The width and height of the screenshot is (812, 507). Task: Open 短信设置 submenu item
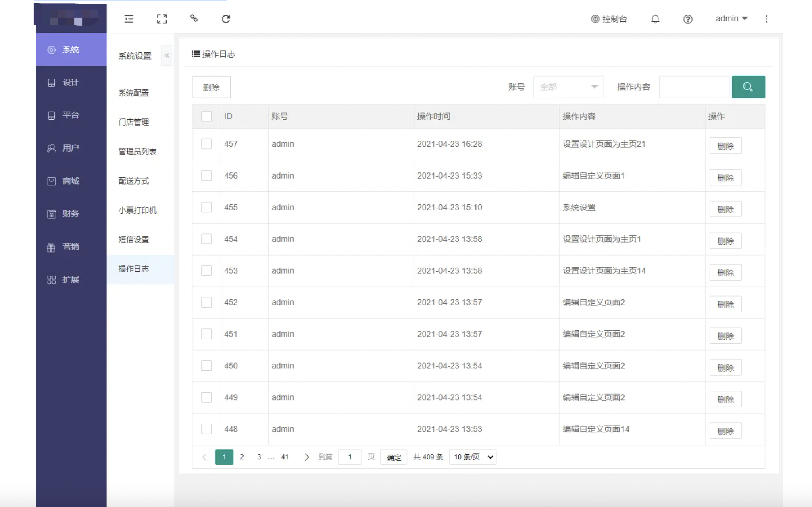point(140,239)
